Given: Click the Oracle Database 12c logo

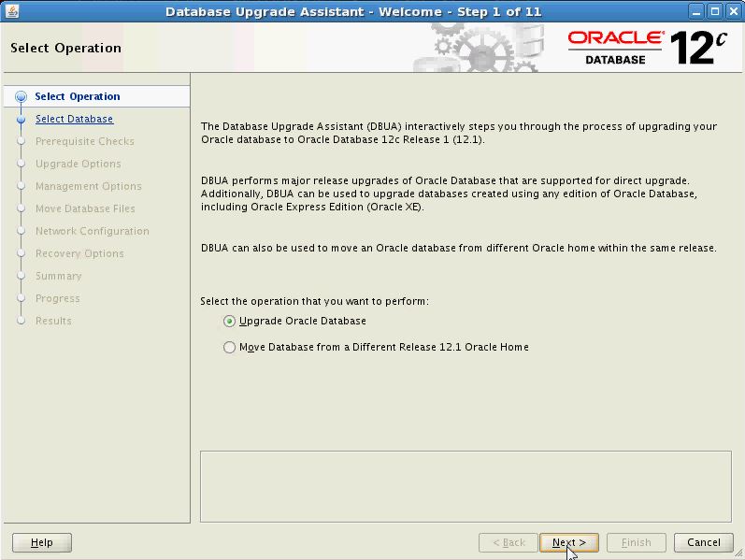Looking at the screenshot, I should (x=647, y=48).
